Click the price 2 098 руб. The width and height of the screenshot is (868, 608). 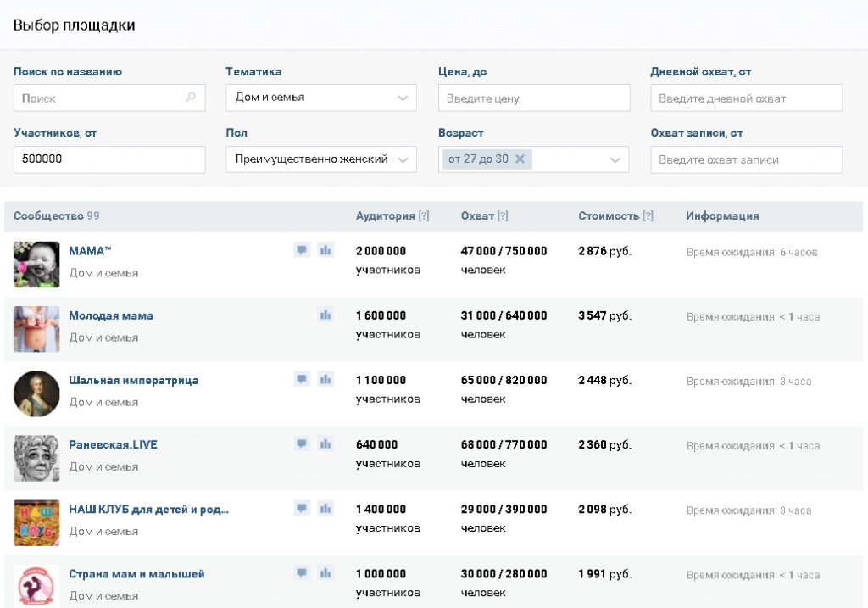click(x=604, y=510)
